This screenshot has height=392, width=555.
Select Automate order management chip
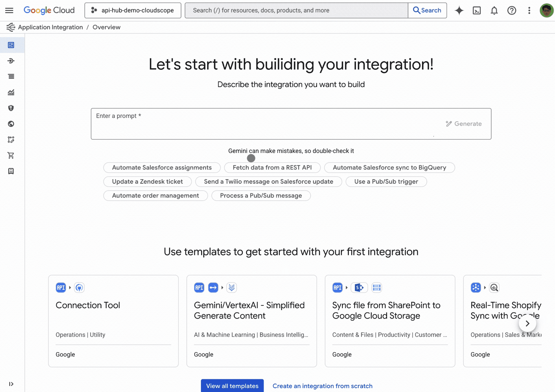(155, 196)
